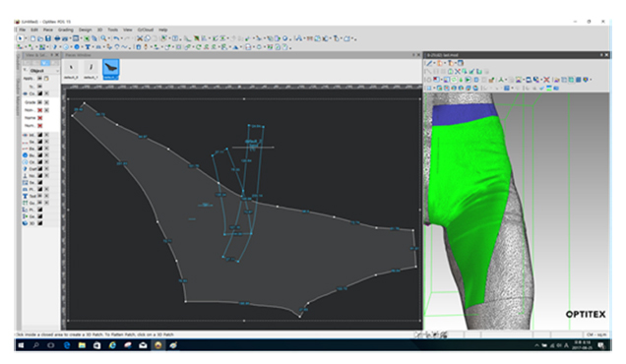The height and width of the screenshot is (364, 626).
Task: Open dropdown arrow beside Zoom magnifier
Action: (109, 38)
